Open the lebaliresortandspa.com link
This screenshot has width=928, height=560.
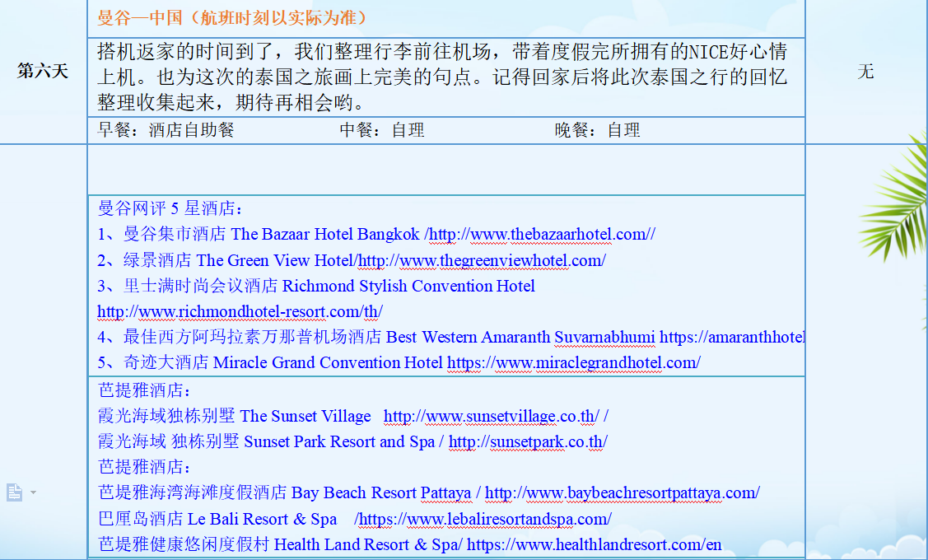coord(485,519)
